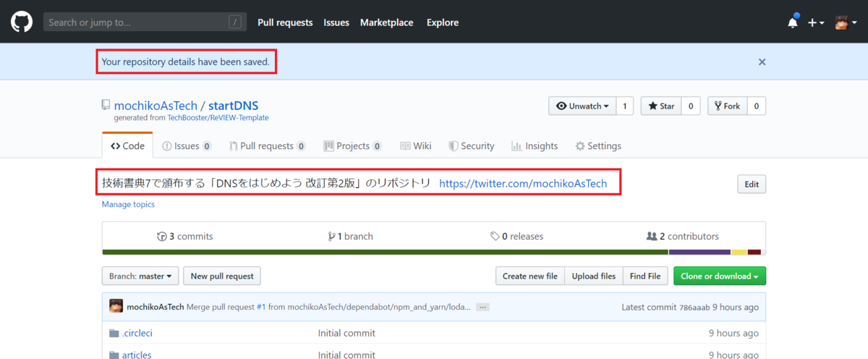Click the articles folder icon

point(114,355)
